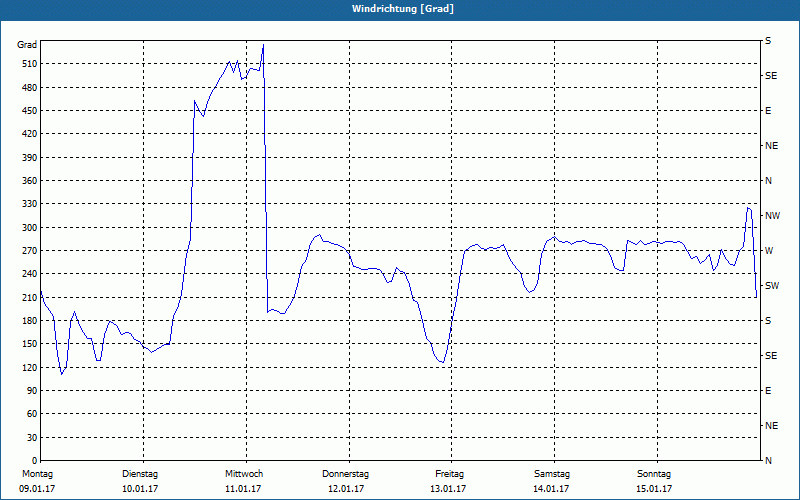Click the "Samstag" day label
Image resolution: width=800 pixels, height=500 pixels.
pyautogui.click(x=552, y=474)
